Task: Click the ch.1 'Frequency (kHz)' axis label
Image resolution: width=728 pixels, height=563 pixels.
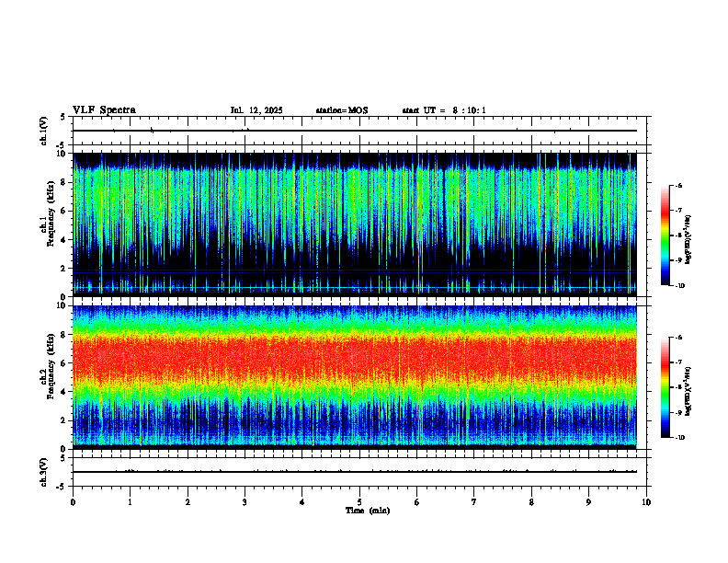Action: [51, 213]
